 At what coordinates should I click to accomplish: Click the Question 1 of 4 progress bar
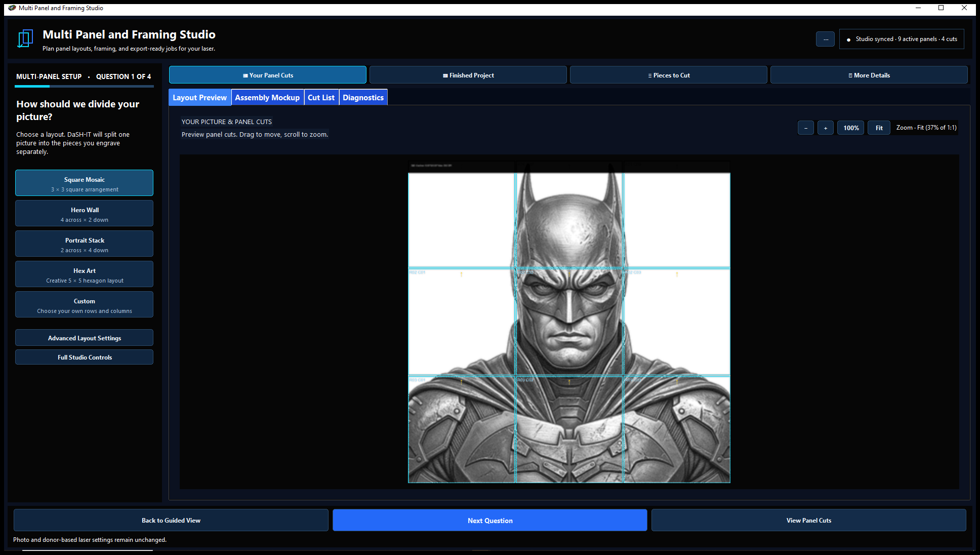click(84, 87)
